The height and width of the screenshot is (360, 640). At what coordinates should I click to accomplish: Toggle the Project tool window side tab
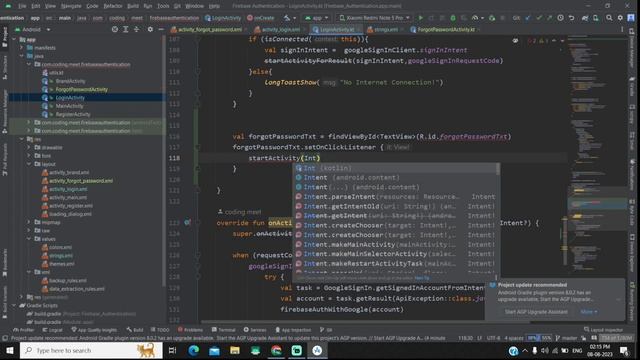4,38
